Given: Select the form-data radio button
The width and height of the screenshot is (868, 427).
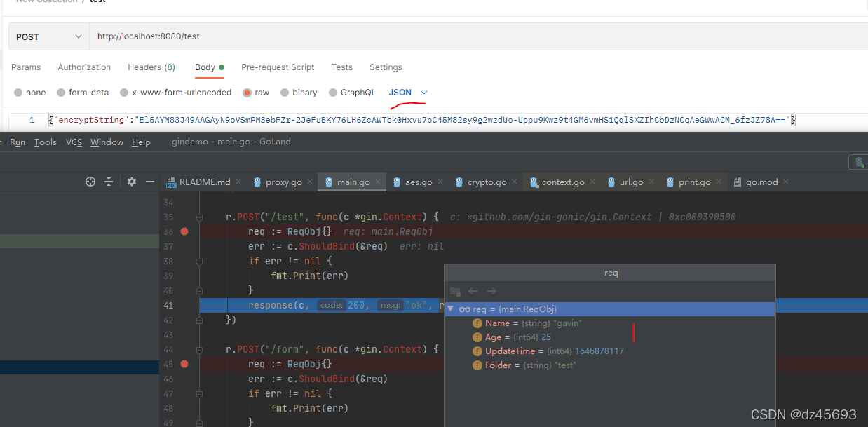Looking at the screenshot, I should tap(61, 93).
